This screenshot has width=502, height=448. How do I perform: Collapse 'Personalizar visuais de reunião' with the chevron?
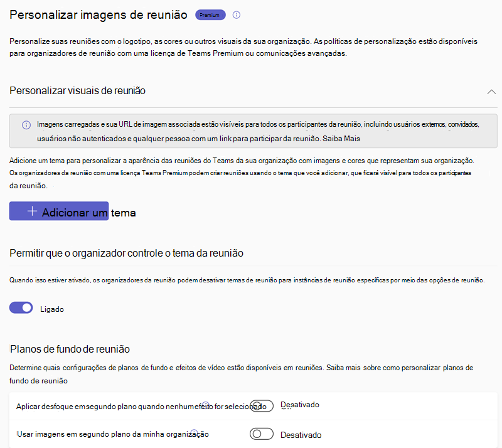[x=492, y=90]
